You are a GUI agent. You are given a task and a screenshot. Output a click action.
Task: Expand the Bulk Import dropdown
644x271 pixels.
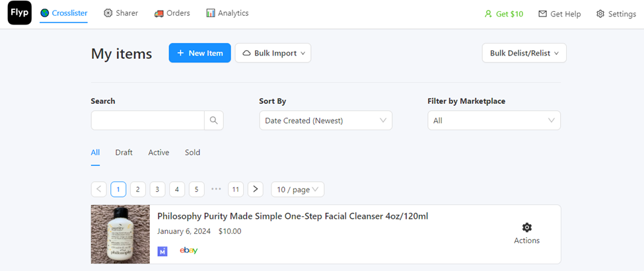click(273, 53)
